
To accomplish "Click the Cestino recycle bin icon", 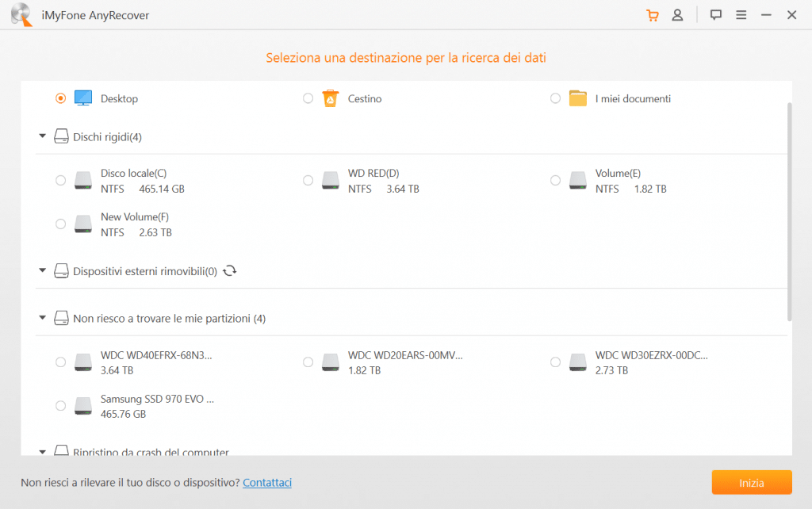I will [x=331, y=98].
